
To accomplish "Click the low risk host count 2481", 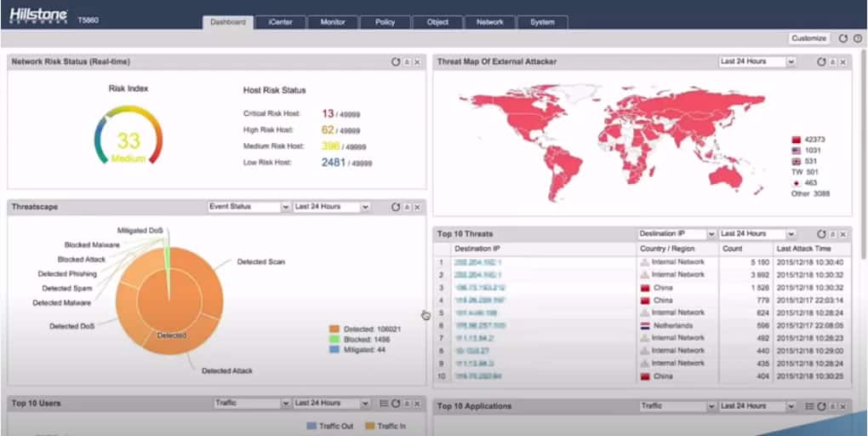I will point(334,163).
